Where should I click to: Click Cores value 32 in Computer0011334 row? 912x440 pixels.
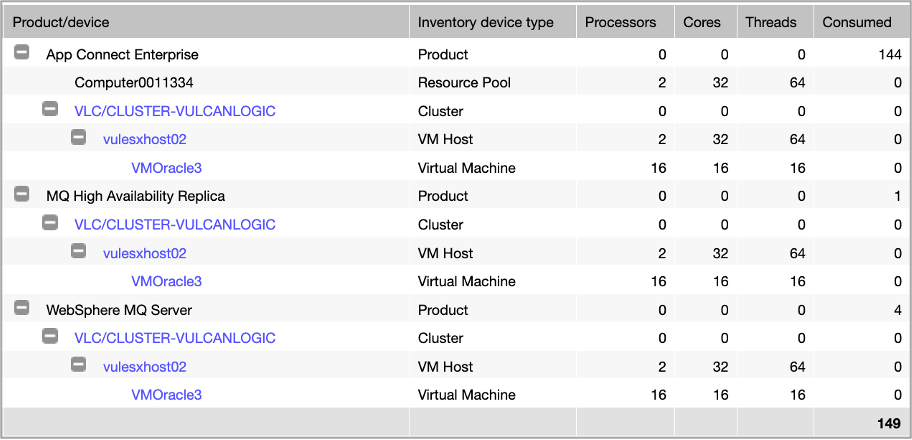pos(720,83)
